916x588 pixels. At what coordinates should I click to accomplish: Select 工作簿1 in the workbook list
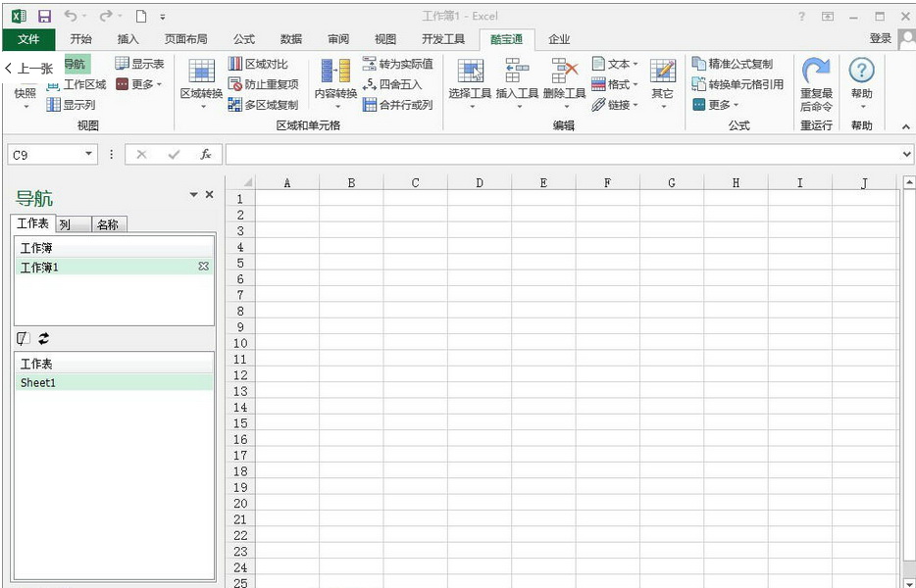click(115, 267)
